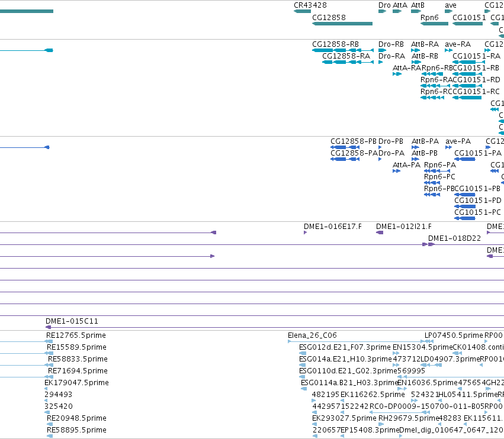Click EST RE12765.5prime
The height and width of the screenshot is (439, 504).
76,335
